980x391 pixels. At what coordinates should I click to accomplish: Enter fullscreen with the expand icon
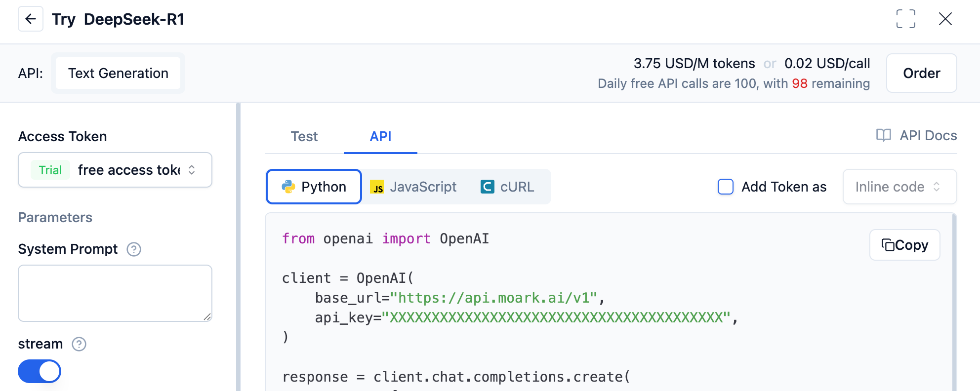tap(905, 19)
